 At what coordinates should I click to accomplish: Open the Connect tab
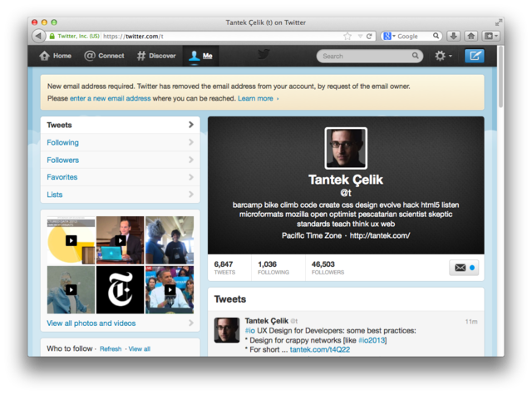[x=104, y=56]
